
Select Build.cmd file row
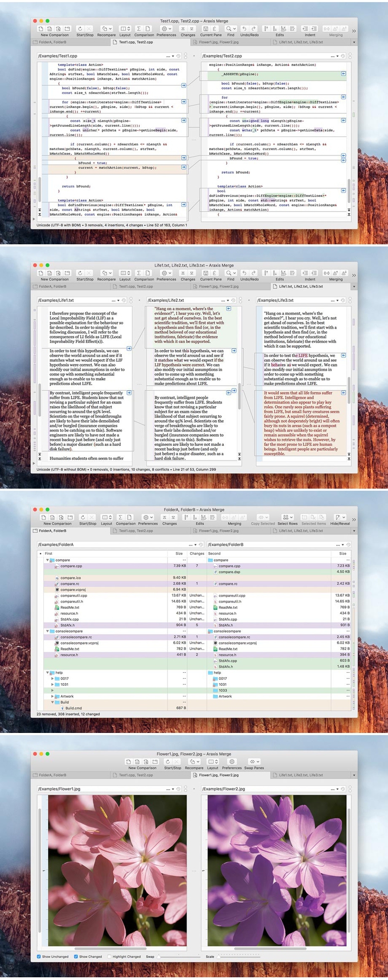point(115,708)
